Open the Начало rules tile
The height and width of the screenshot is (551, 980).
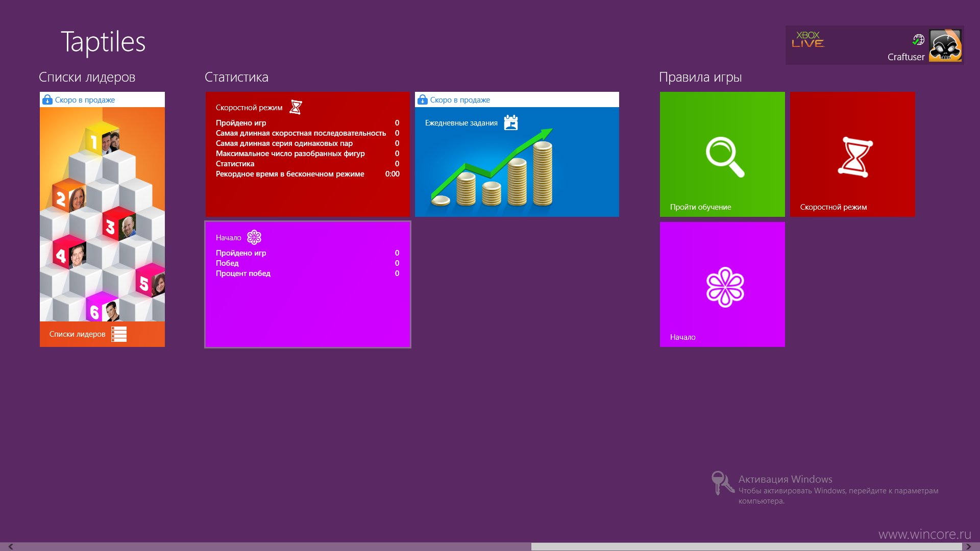(722, 284)
